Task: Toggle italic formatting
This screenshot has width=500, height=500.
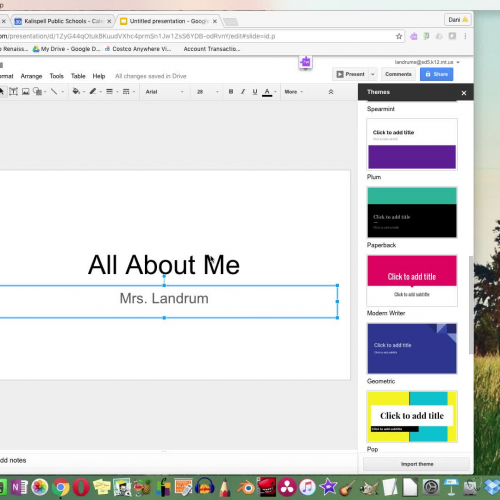Action: [243, 92]
